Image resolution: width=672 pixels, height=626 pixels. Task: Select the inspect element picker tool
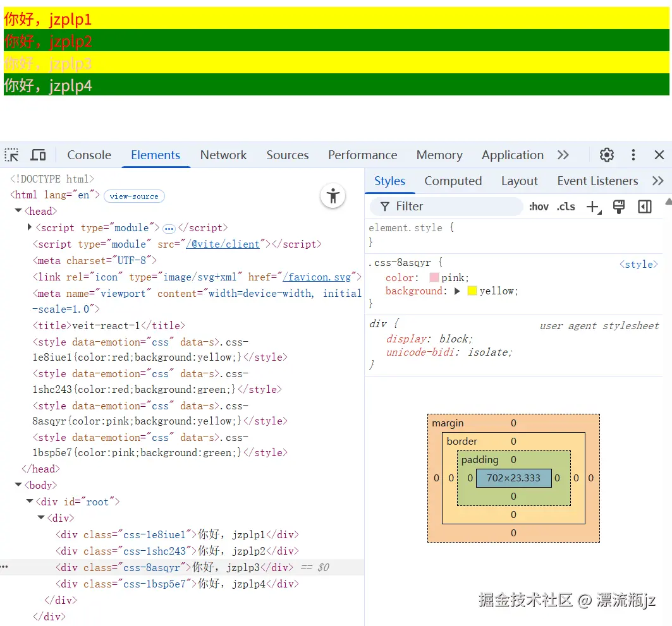pos(11,154)
